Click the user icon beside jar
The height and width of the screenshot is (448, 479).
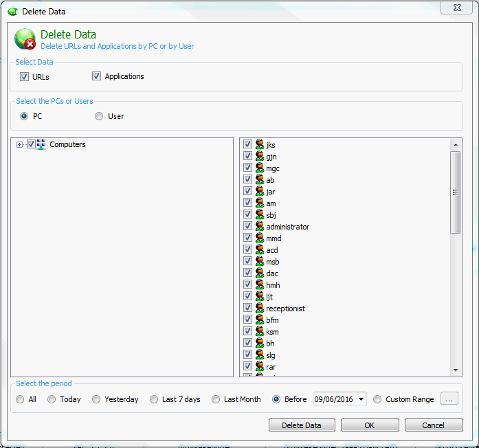point(259,191)
